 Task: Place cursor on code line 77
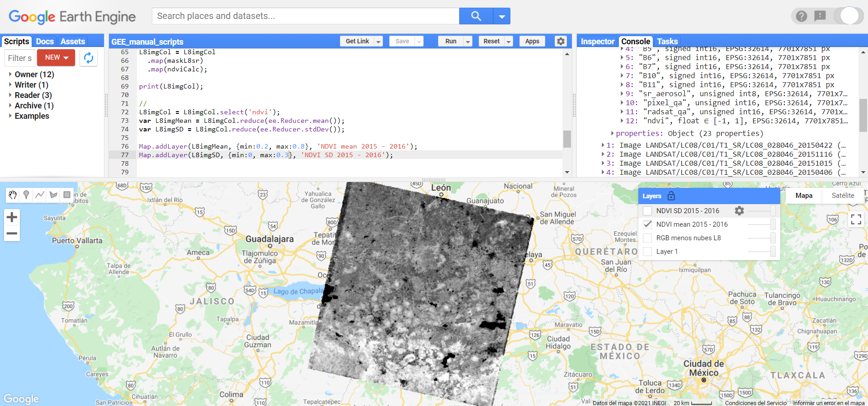pyautogui.click(x=349, y=155)
